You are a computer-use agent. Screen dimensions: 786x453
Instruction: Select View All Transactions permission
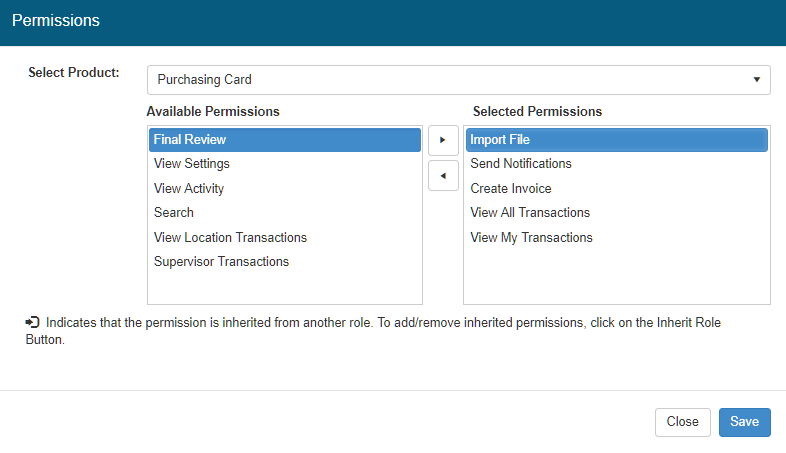[x=530, y=213]
